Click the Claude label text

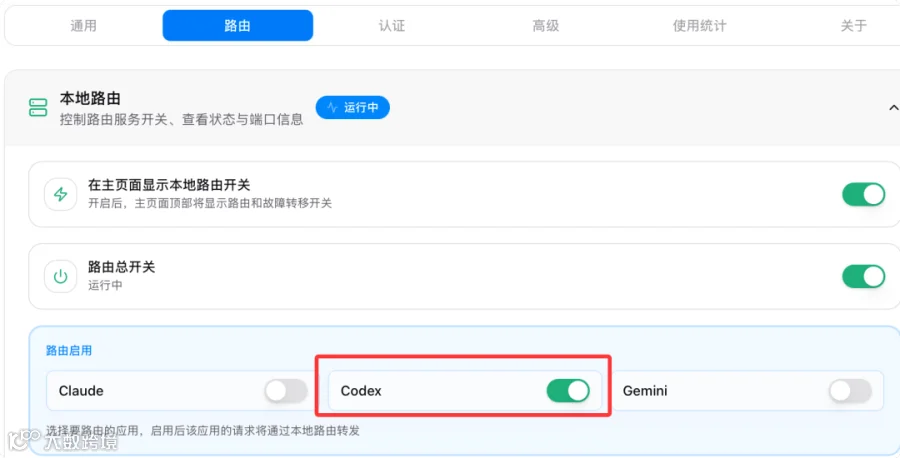coord(81,391)
